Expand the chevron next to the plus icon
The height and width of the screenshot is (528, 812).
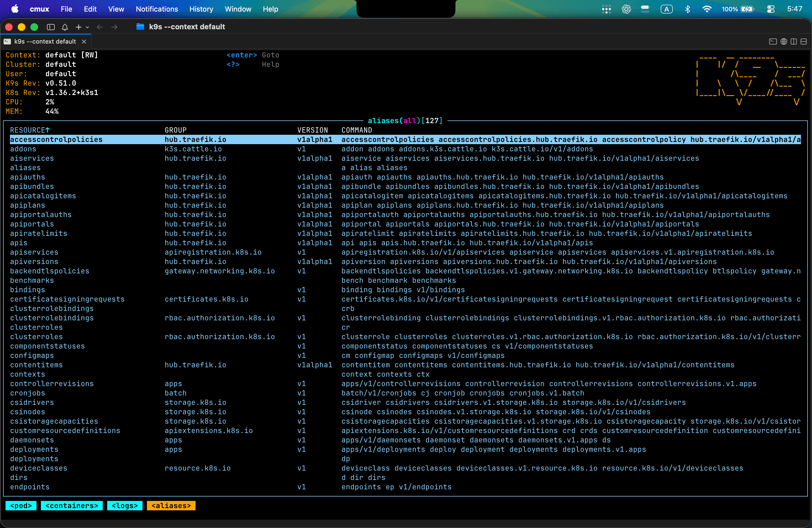(87, 27)
